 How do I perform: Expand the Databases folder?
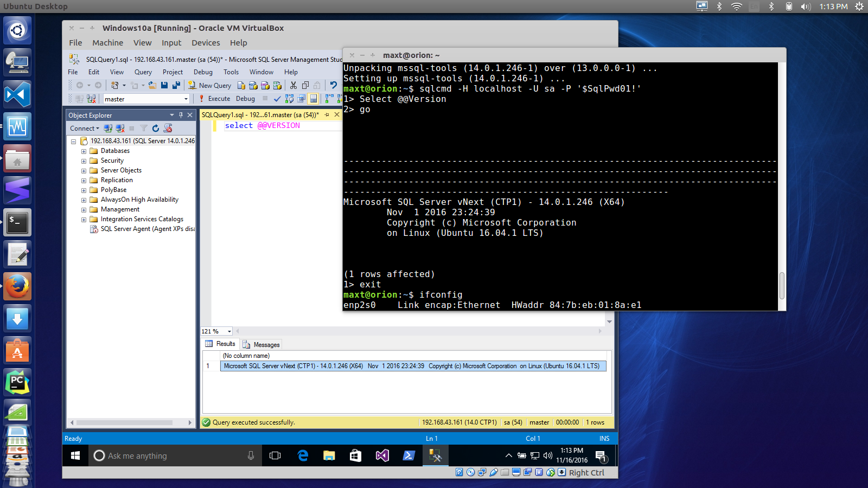coord(84,151)
